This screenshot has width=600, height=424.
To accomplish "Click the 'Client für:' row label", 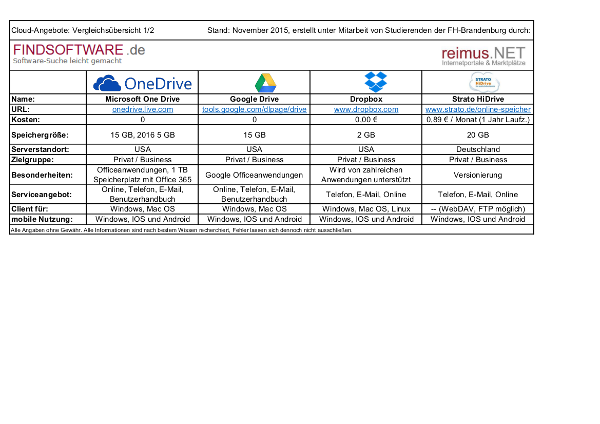I will click(x=29, y=209).
